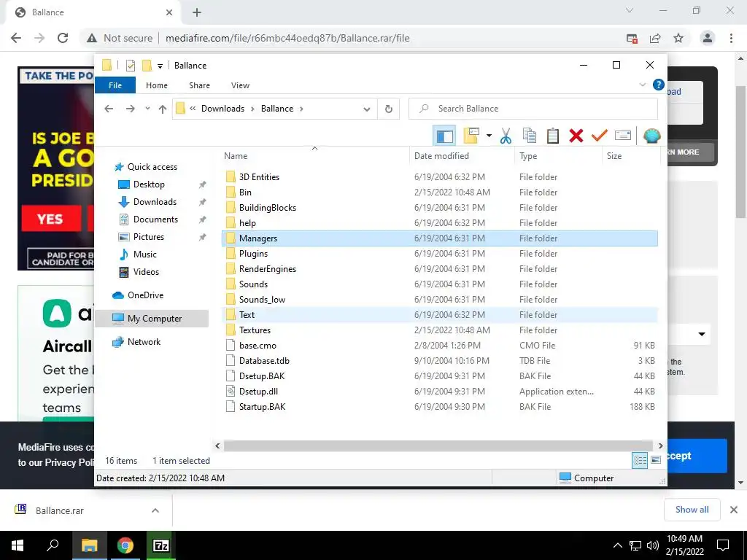The width and height of the screenshot is (747, 560).
Task: Open the Windows Start menu
Action: coord(18,545)
